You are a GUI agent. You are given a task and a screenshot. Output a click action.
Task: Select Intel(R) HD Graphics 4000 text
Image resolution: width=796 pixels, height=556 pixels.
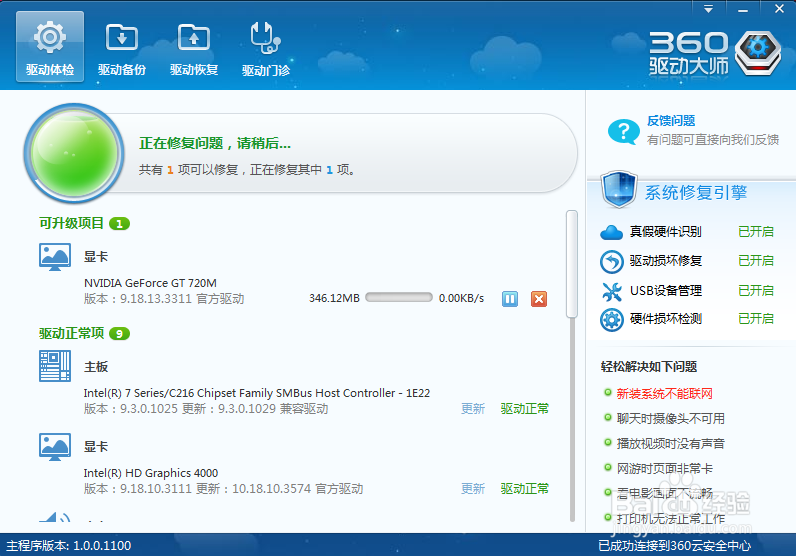click(x=151, y=473)
